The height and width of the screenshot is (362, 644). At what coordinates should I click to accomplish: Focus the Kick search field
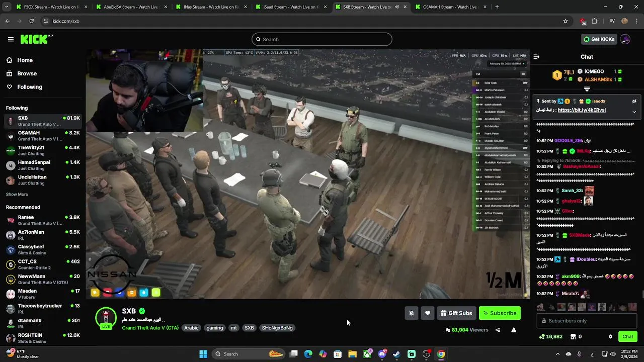tap(322, 39)
